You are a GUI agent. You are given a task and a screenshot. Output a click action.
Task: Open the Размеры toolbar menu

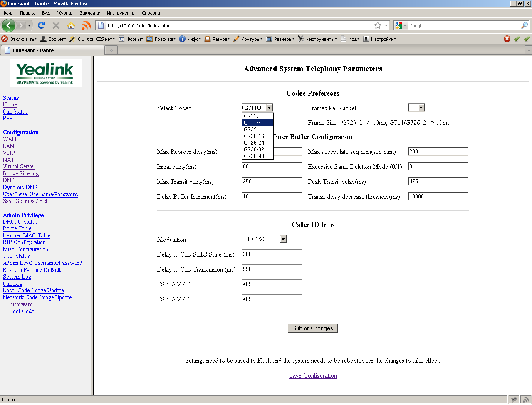(x=280, y=39)
